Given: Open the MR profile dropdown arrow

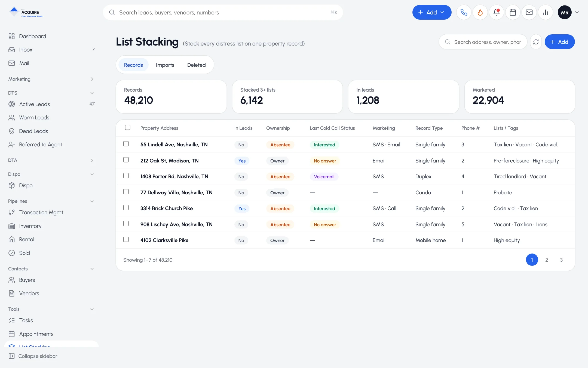Looking at the screenshot, I should [x=577, y=12].
